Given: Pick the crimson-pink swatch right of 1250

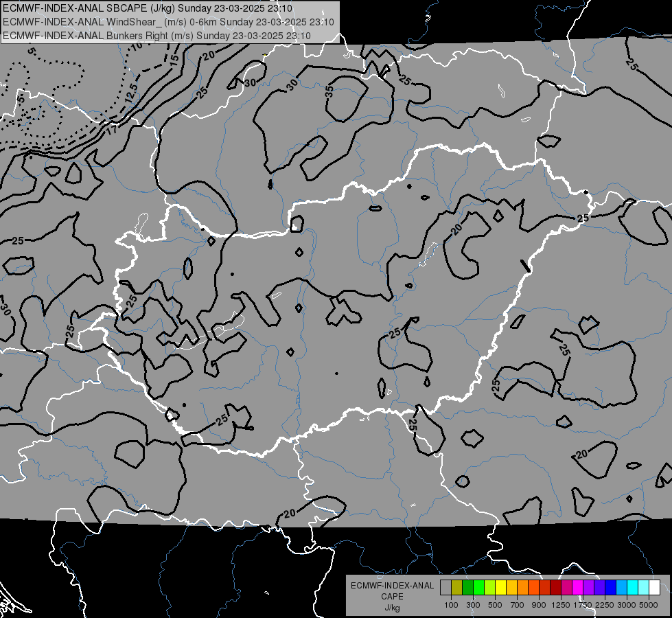Looking at the screenshot, I should pyautogui.click(x=566, y=588).
